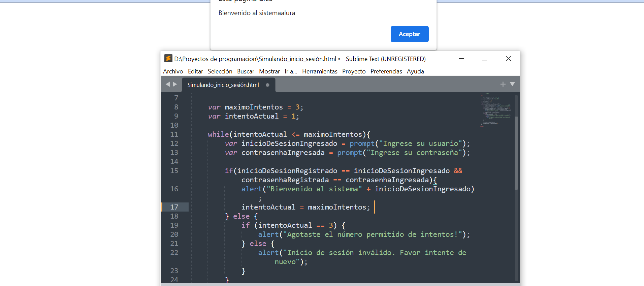Click line number 22 in gutter
Image resolution: width=644 pixels, height=286 pixels.
(174, 253)
